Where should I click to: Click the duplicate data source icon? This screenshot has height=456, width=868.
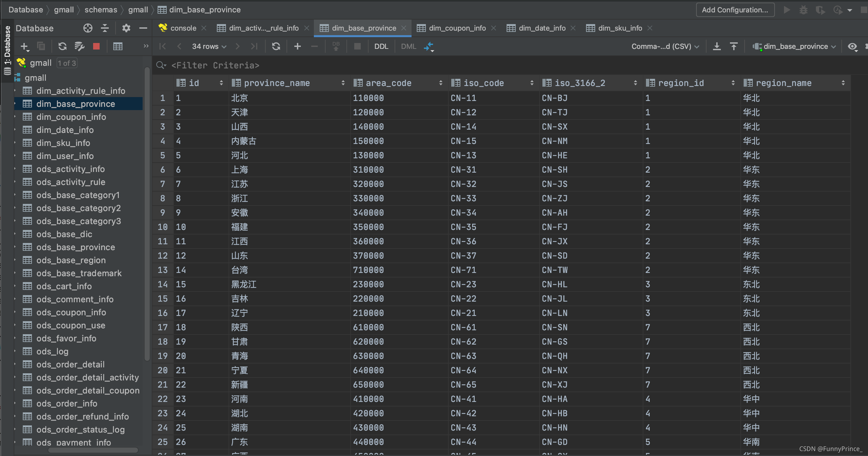point(41,46)
